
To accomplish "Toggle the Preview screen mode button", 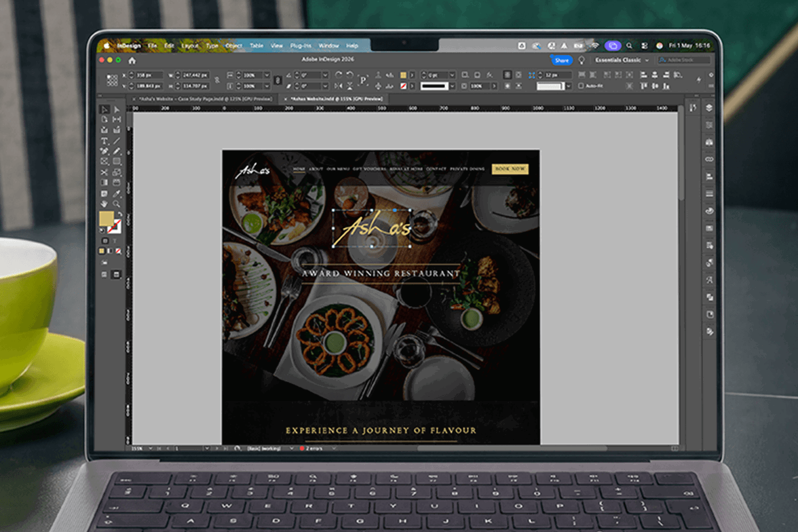I will (x=117, y=274).
